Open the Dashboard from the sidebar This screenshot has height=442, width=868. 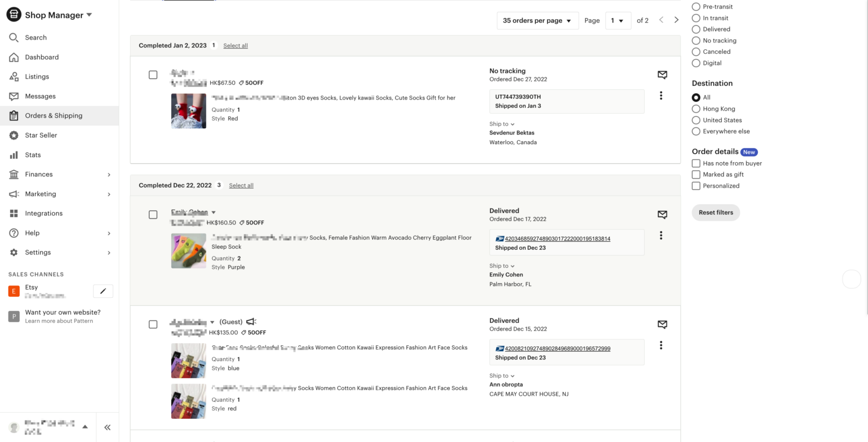pyautogui.click(x=42, y=57)
